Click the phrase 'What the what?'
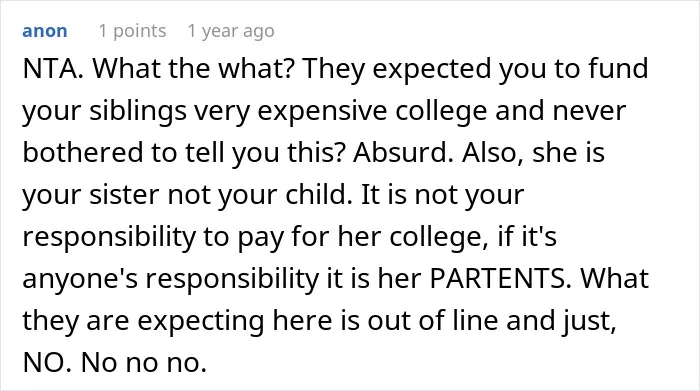Image resolution: width=700 pixels, height=391 pixels. coord(192,68)
